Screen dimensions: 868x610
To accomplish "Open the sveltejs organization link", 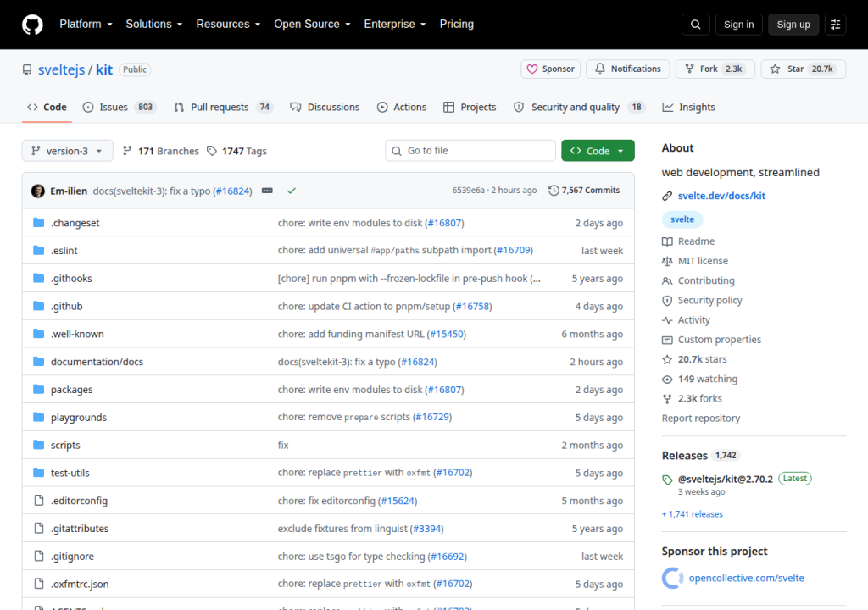I will coord(61,69).
